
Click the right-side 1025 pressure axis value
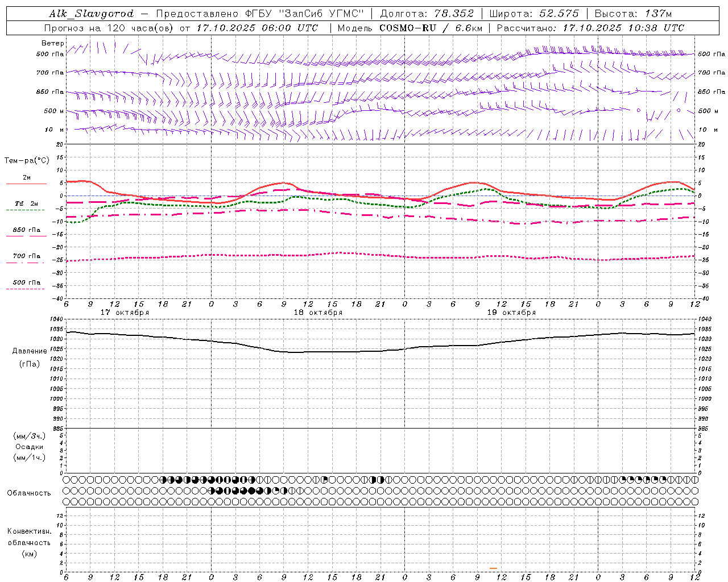(705, 349)
